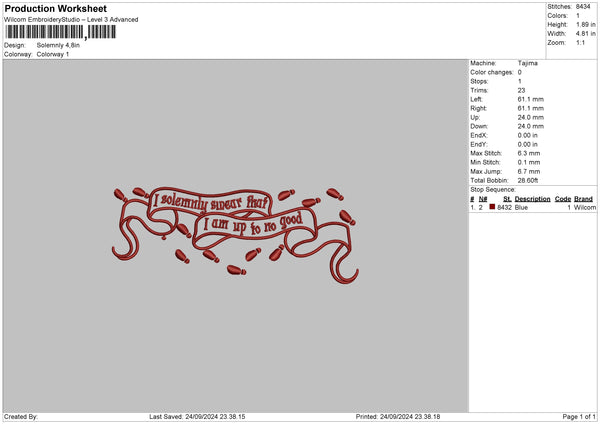This screenshot has width=600, height=424.
Task: Click the colorway value 'Colorway 1'
Action: 53,54
